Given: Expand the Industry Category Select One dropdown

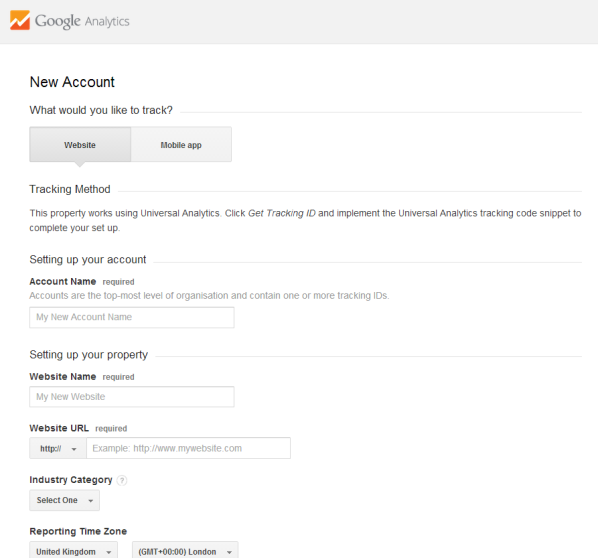Looking at the screenshot, I should (x=64, y=500).
